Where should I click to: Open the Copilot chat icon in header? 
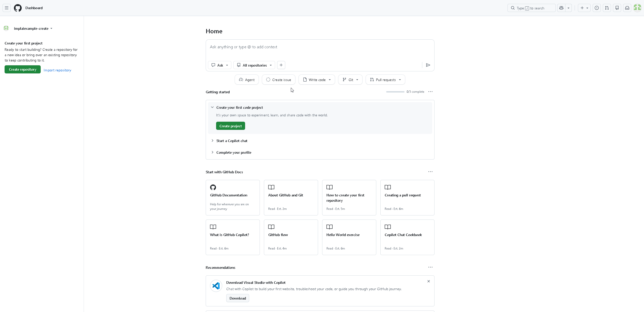[561, 8]
